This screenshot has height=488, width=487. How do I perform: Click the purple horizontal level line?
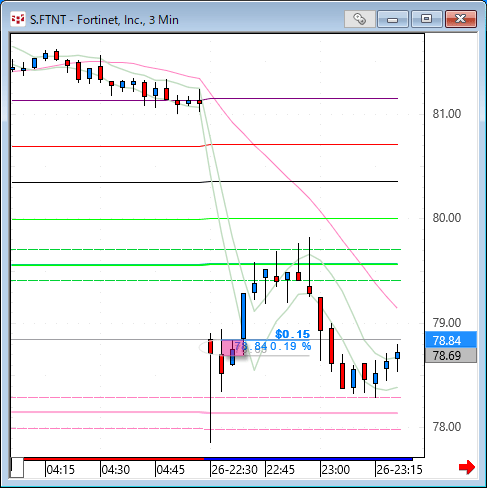[205, 99]
